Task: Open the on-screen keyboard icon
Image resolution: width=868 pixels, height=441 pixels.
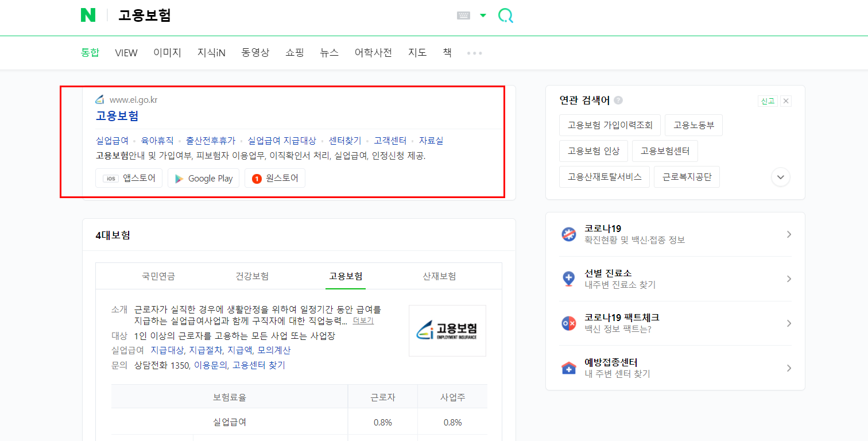Action: coord(464,16)
